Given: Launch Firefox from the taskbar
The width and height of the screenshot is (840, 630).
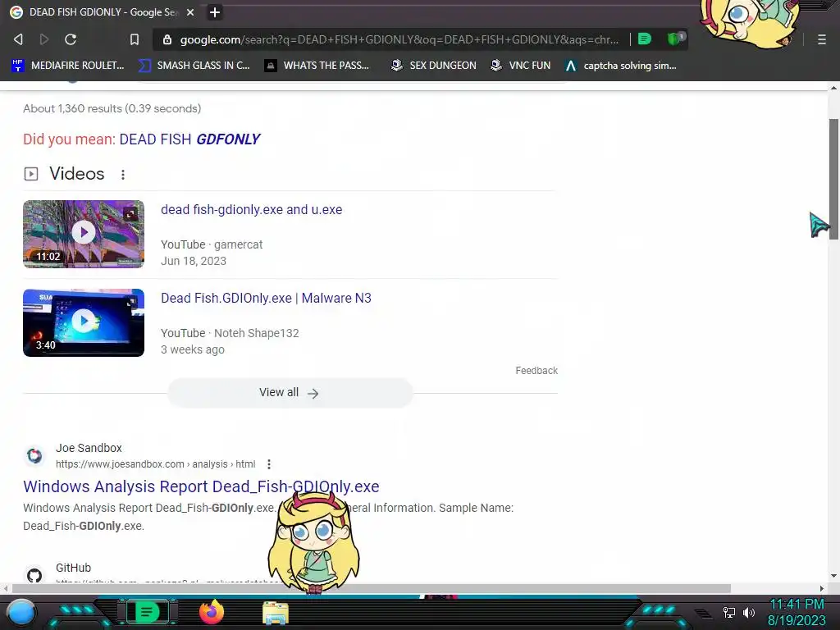Looking at the screenshot, I should coord(212,612).
